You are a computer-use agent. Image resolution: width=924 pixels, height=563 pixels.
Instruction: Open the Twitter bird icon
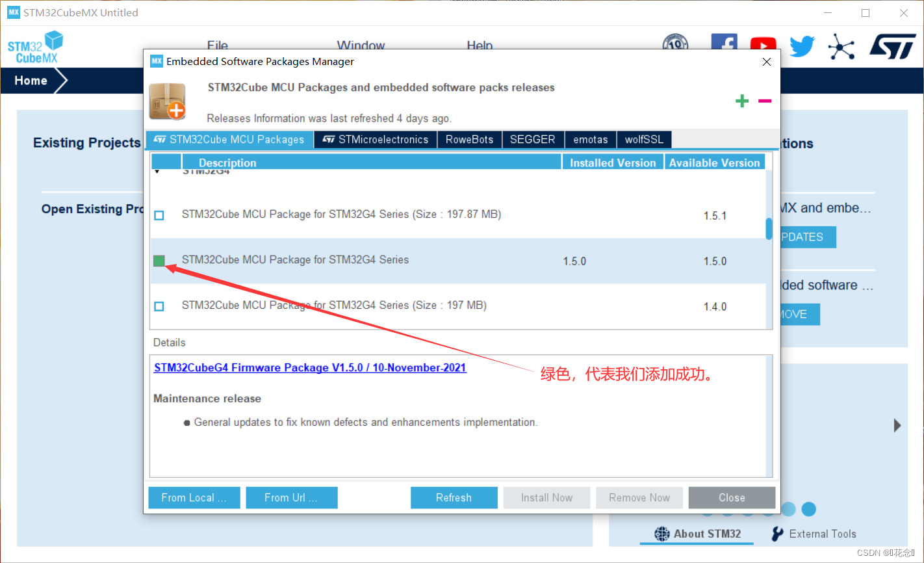[802, 46]
